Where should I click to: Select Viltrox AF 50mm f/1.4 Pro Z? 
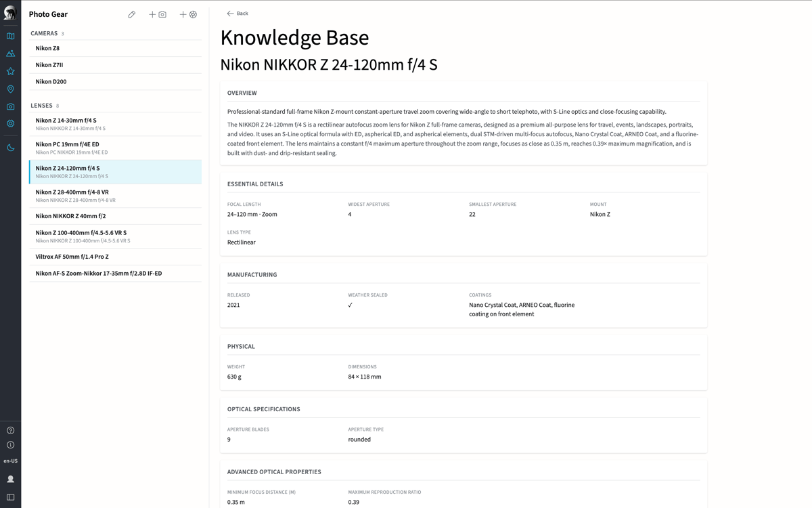115,257
